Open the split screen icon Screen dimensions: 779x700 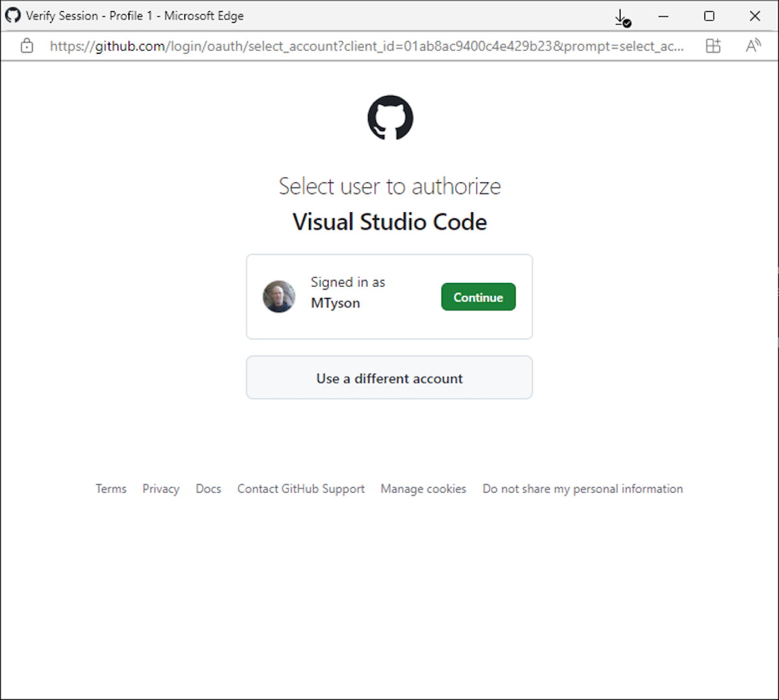click(713, 46)
